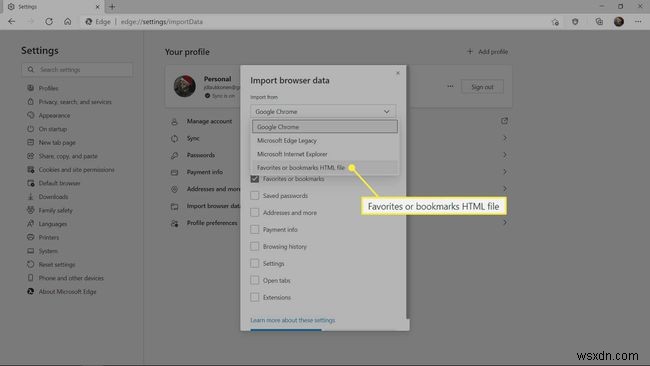
Task: Click the Import browser data row
Action: (x=205, y=206)
